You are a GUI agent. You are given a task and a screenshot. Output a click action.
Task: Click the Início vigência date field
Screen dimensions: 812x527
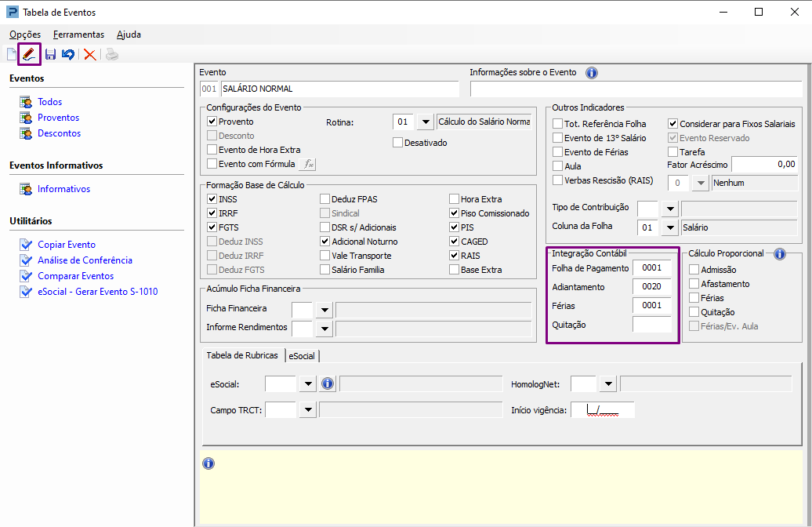602,410
